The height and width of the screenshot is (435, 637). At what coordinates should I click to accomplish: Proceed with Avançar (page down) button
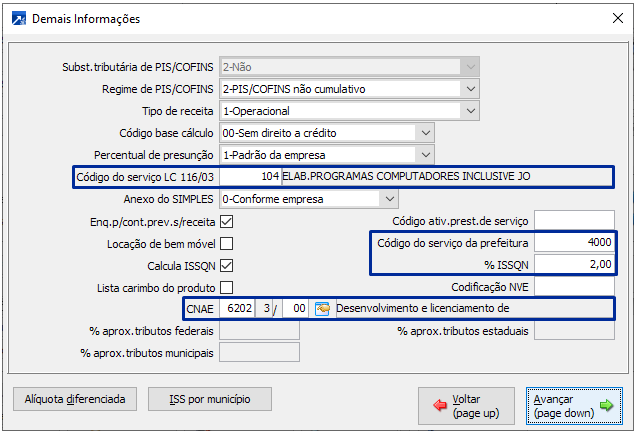574,406
